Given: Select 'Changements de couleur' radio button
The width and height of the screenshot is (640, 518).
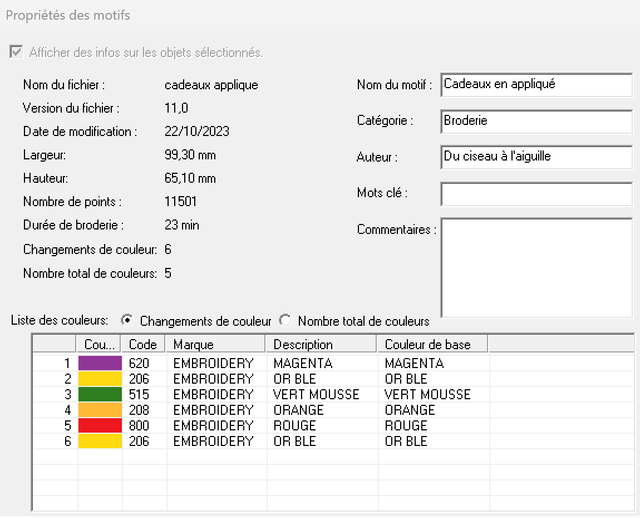Looking at the screenshot, I should click(127, 321).
